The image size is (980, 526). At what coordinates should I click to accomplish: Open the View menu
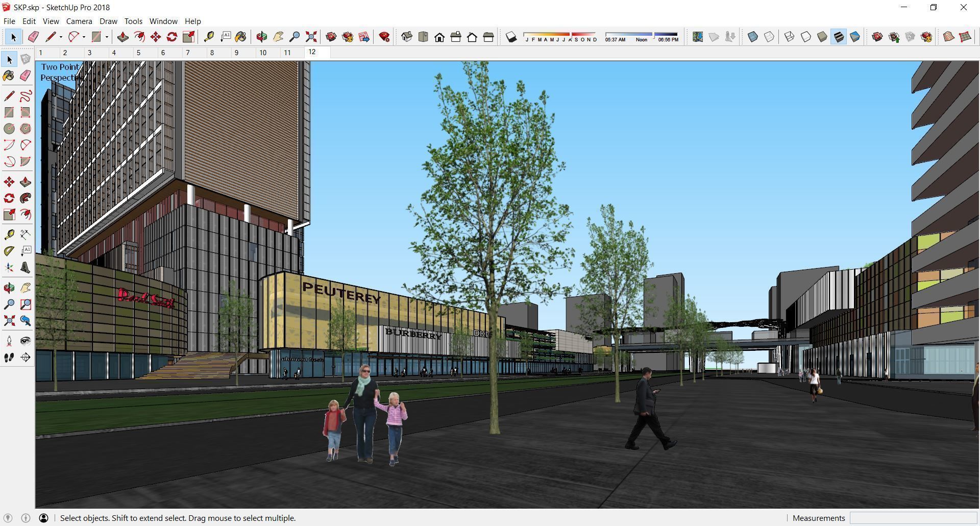pos(51,21)
